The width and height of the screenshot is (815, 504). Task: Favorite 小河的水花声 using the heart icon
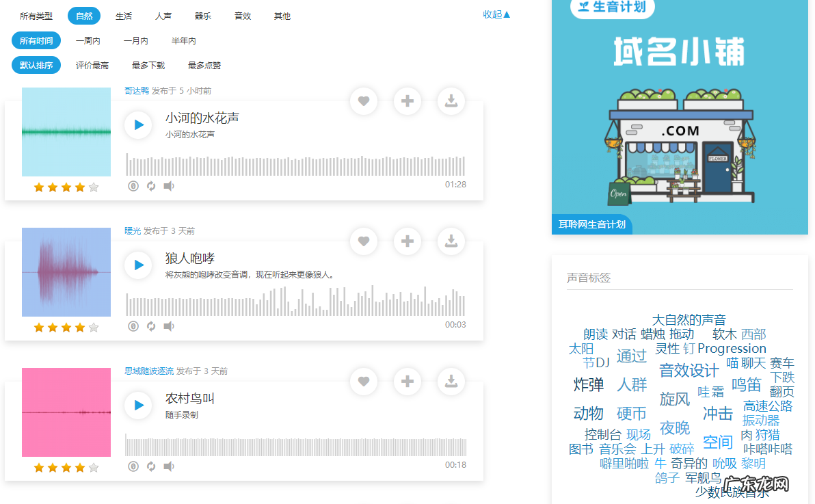pyautogui.click(x=363, y=101)
